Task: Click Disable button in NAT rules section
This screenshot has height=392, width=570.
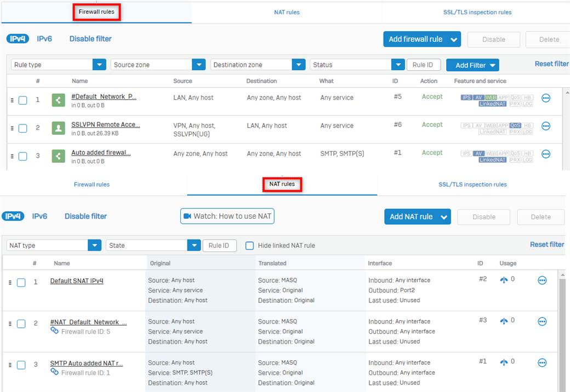Action: (x=483, y=217)
